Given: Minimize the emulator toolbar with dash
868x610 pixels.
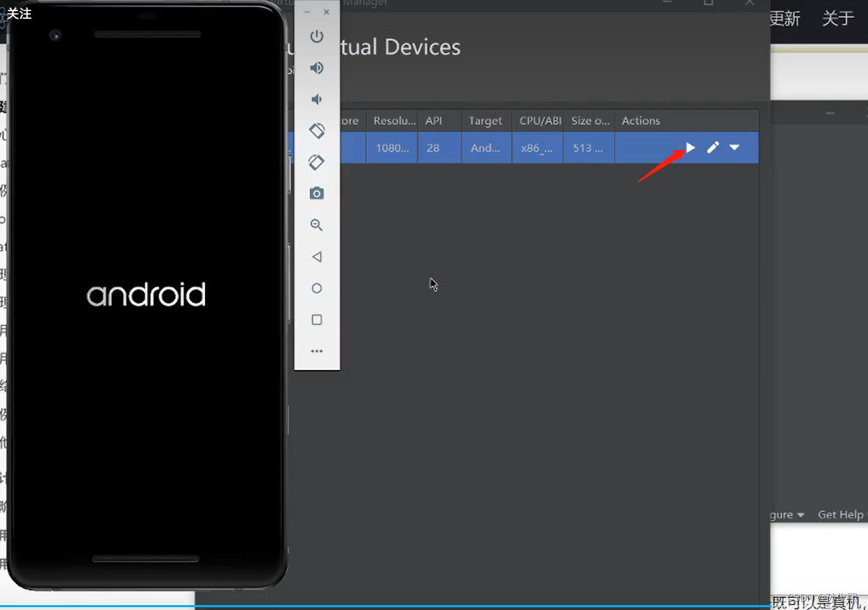Looking at the screenshot, I should (x=307, y=13).
